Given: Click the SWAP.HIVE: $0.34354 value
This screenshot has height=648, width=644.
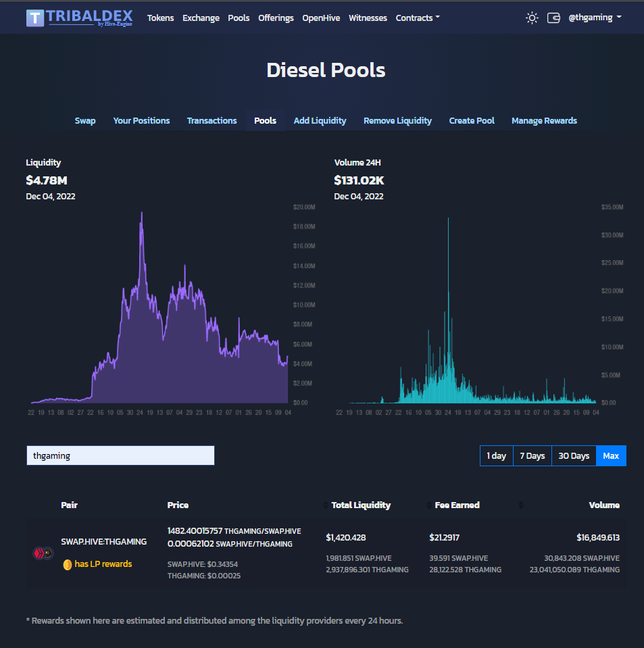Looking at the screenshot, I should [203, 564].
